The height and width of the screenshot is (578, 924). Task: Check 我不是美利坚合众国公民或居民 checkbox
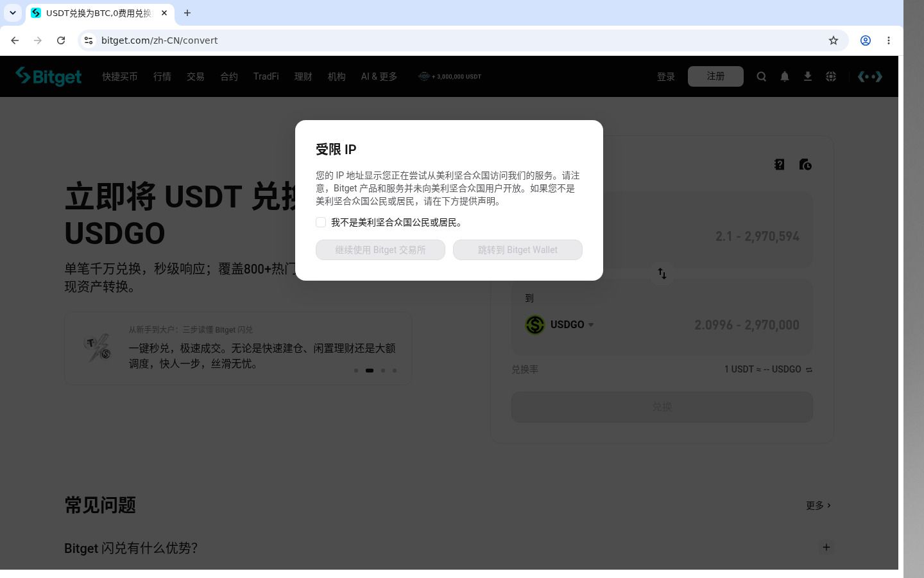321,222
